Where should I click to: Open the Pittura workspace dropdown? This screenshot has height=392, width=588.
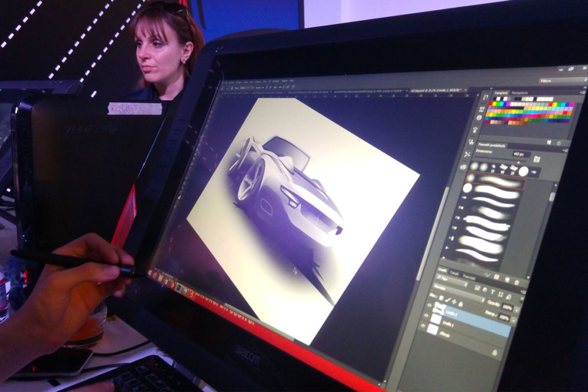click(x=563, y=80)
